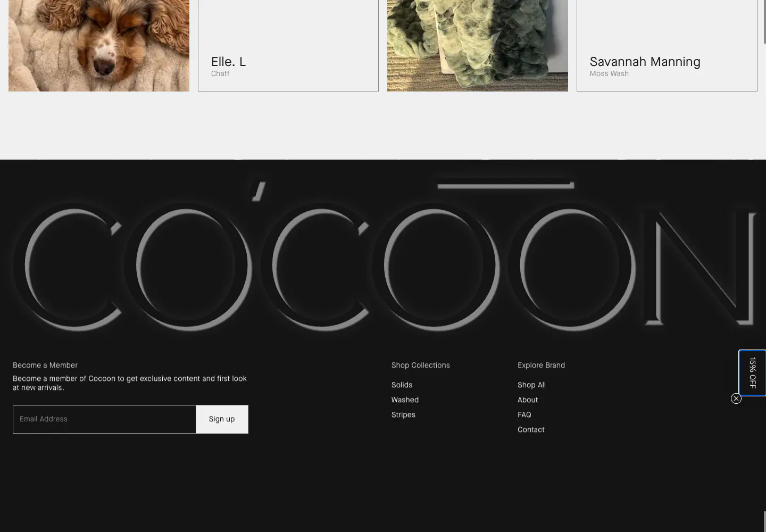This screenshot has width=766, height=532.
Task: Open the Washed collection link
Action: [405, 400]
